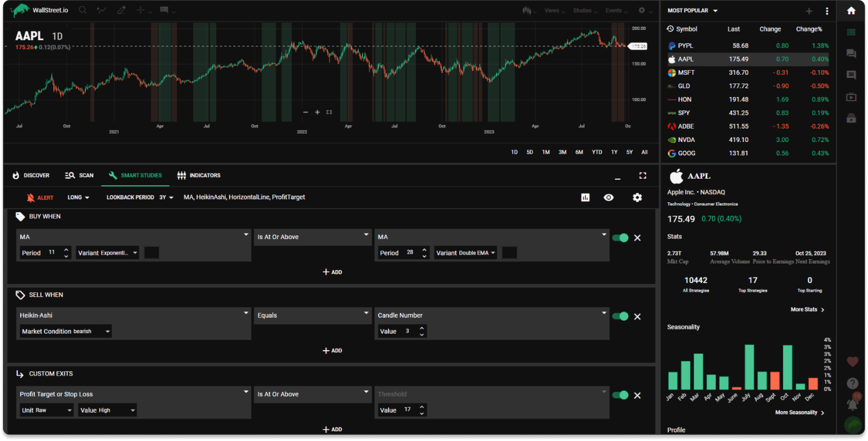
Task: Set chart range to 1Y
Action: [x=614, y=152]
